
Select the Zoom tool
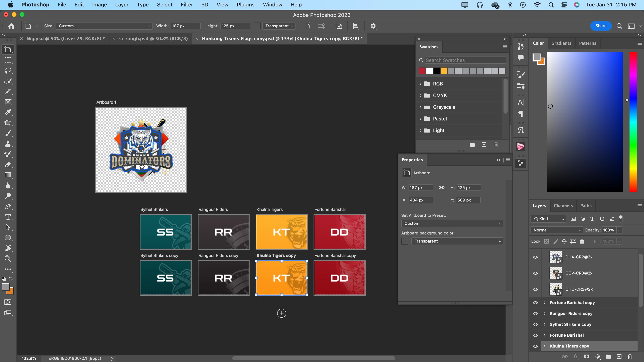[8, 259]
